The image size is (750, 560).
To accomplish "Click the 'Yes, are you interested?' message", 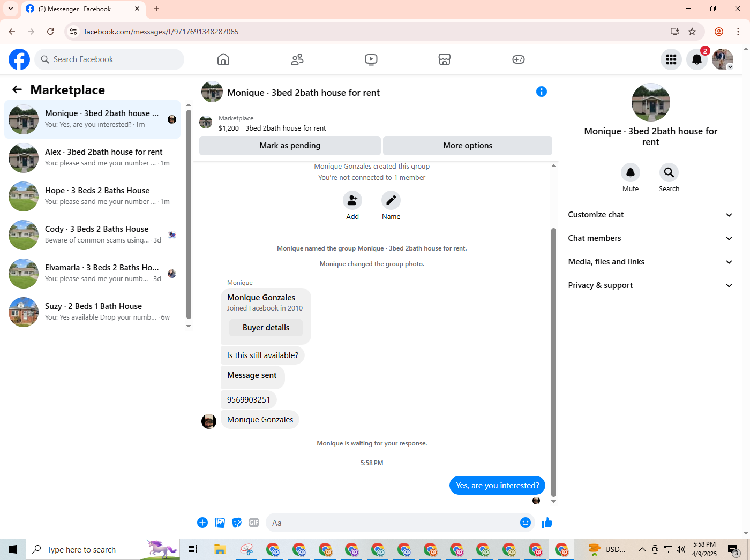I will pyautogui.click(x=497, y=486).
